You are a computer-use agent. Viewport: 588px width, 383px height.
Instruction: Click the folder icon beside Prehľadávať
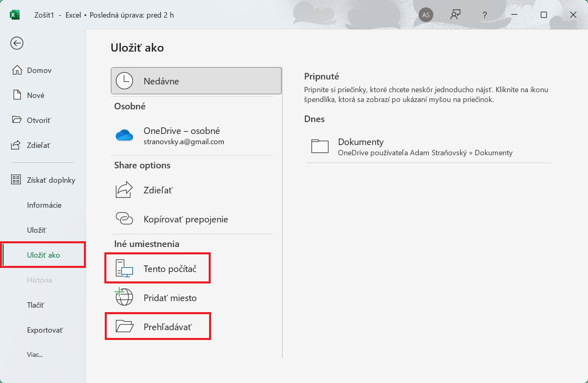[x=124, y=326]
